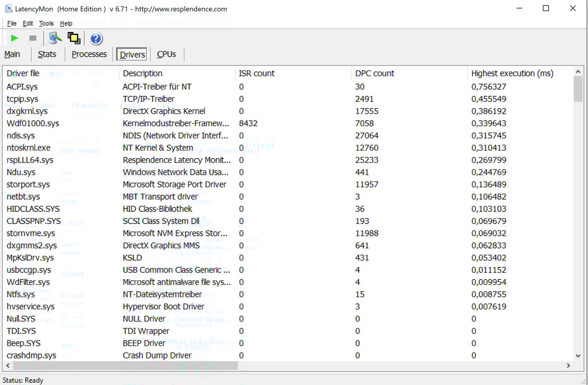
Task: Select the usbccgp.sys driver row
Action: 289,270
